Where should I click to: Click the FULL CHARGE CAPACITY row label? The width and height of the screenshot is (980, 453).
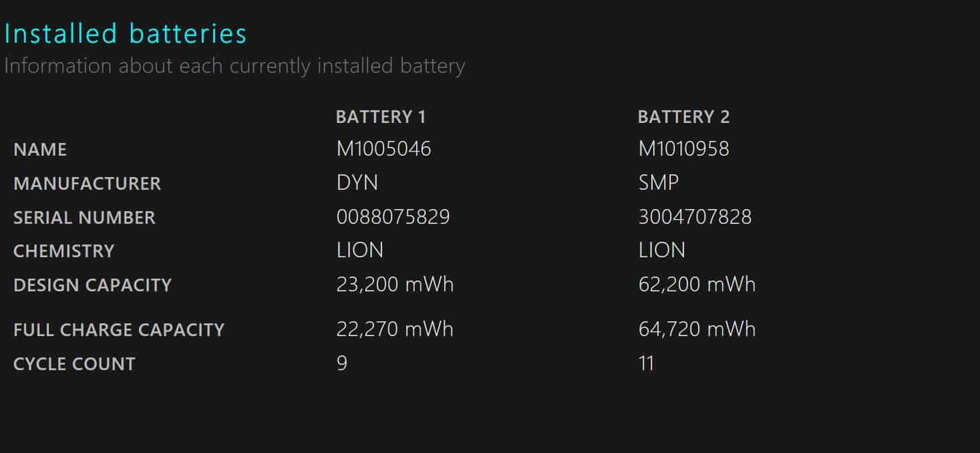119,330
